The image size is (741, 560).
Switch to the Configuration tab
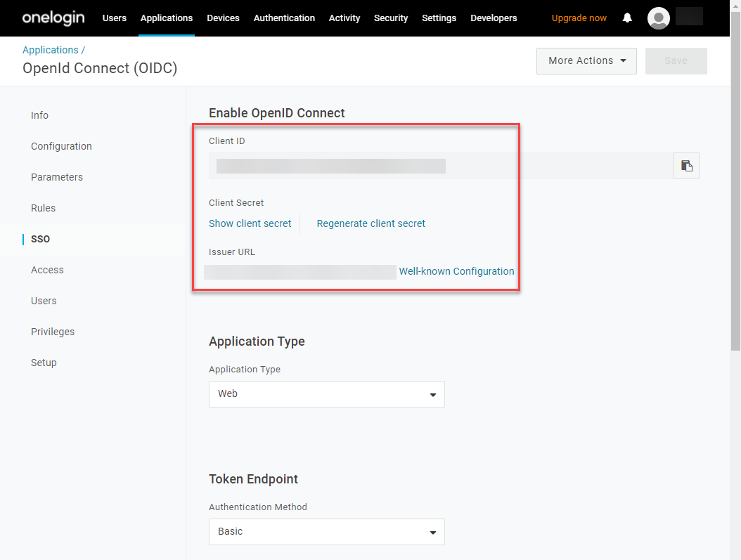pos(61,146)
